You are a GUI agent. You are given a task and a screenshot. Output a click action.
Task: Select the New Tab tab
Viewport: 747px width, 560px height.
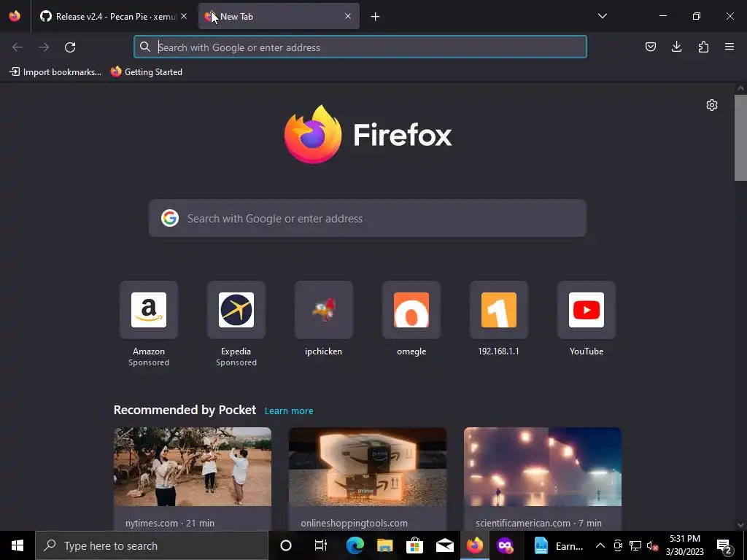click(279, 16)
